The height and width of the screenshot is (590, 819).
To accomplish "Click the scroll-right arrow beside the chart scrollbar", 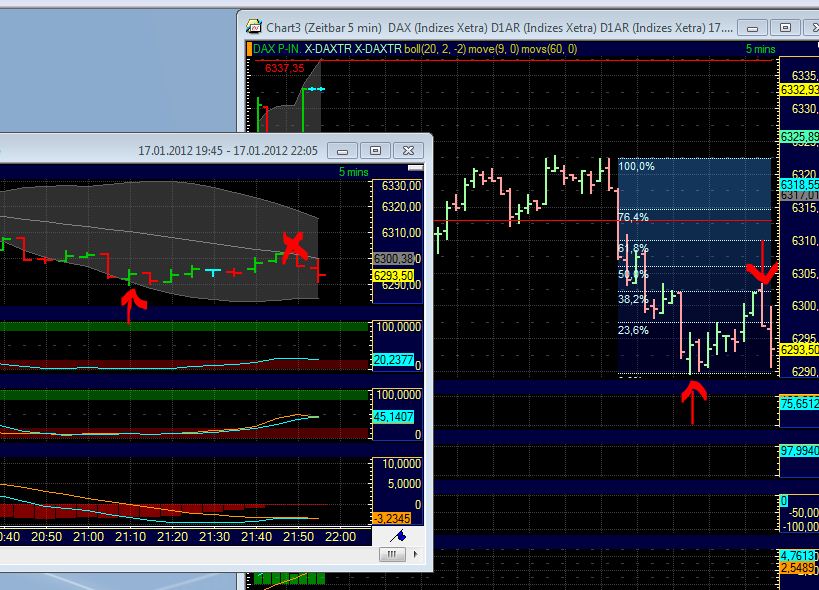I will pyautogui.click(x=417, y=555).
